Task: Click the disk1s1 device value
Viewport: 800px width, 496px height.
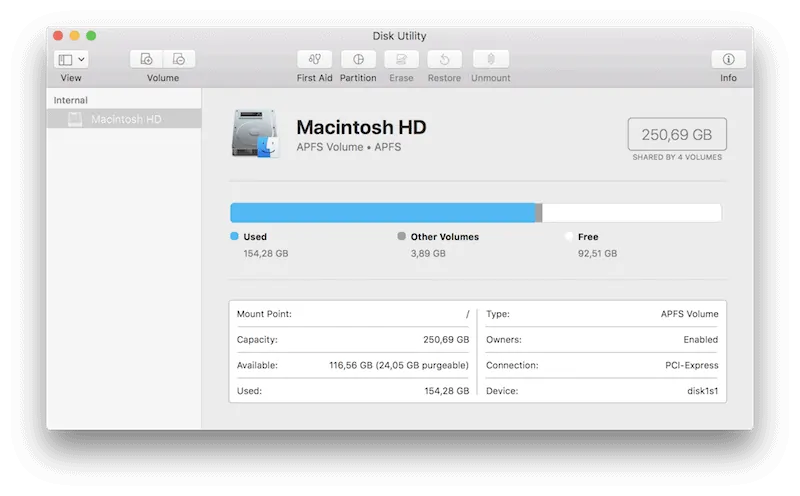Action: coord(703,391)
